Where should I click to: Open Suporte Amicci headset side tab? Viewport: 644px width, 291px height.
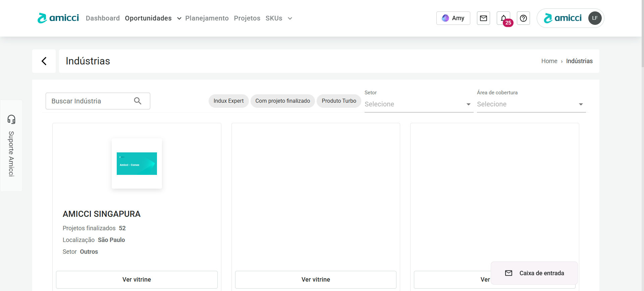[11, 145]
